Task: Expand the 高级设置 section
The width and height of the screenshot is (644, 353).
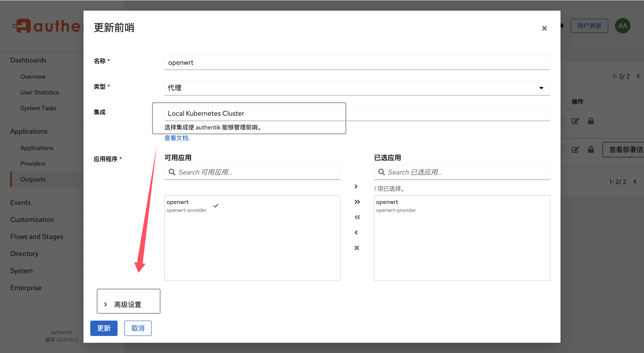Action: coord(128,304)
